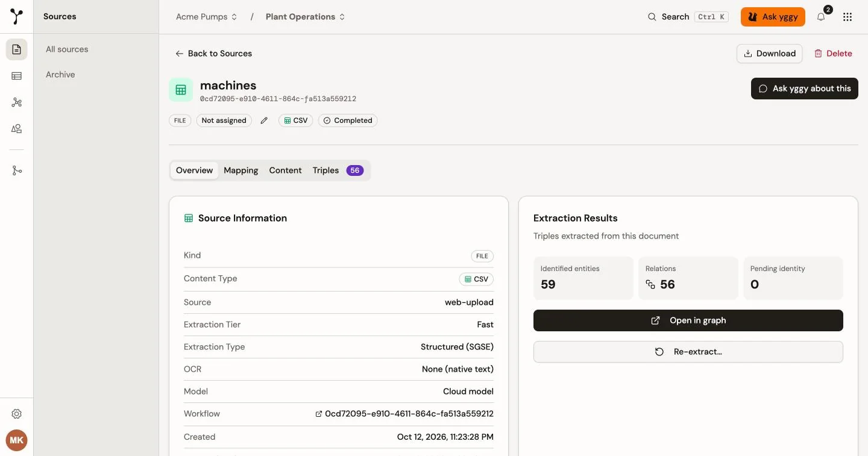Click the Completed status badge
The image size is (868, 456).
(x=348, y=120)
